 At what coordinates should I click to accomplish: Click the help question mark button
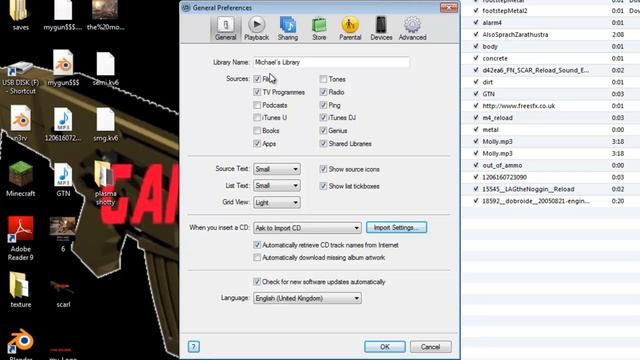click(193, 347)
